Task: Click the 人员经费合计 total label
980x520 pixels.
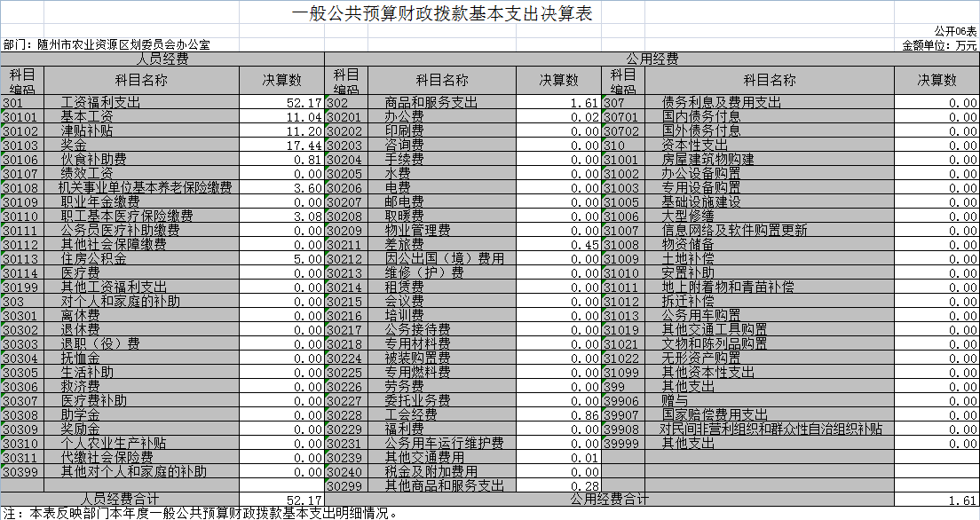Action: [x=120, y=500]
